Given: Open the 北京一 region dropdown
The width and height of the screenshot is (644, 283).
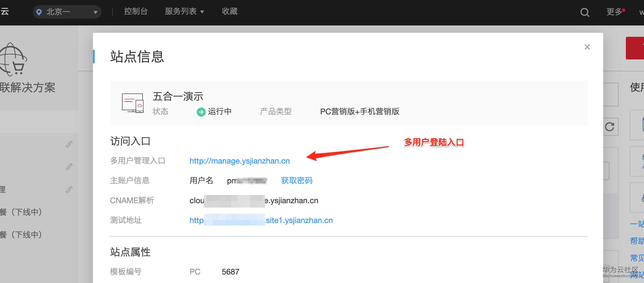Looking at the screenshot, I should click(x=67, y=12).
